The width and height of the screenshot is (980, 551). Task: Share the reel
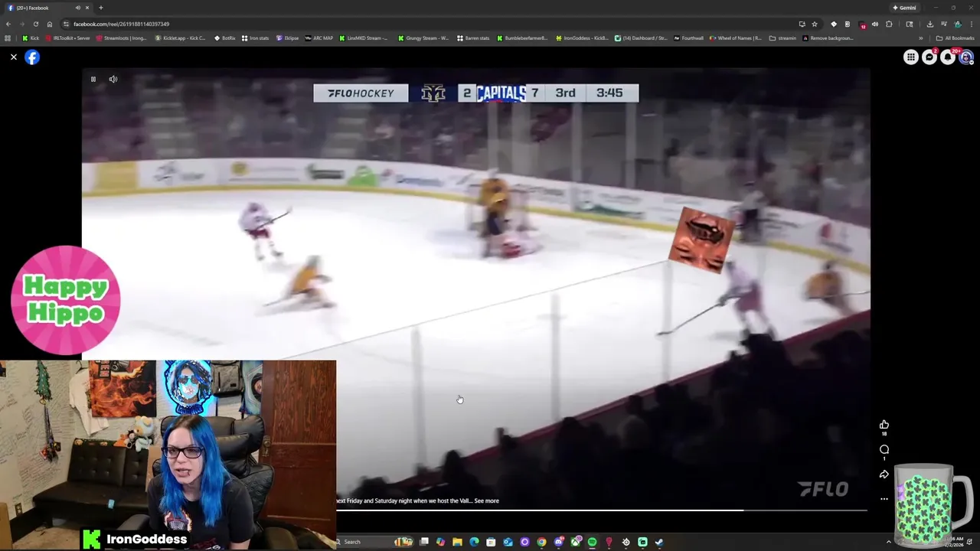tap(884, 474)
